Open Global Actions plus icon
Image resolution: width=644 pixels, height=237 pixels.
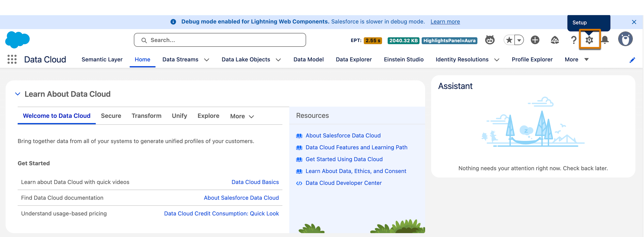coord(535,40)
